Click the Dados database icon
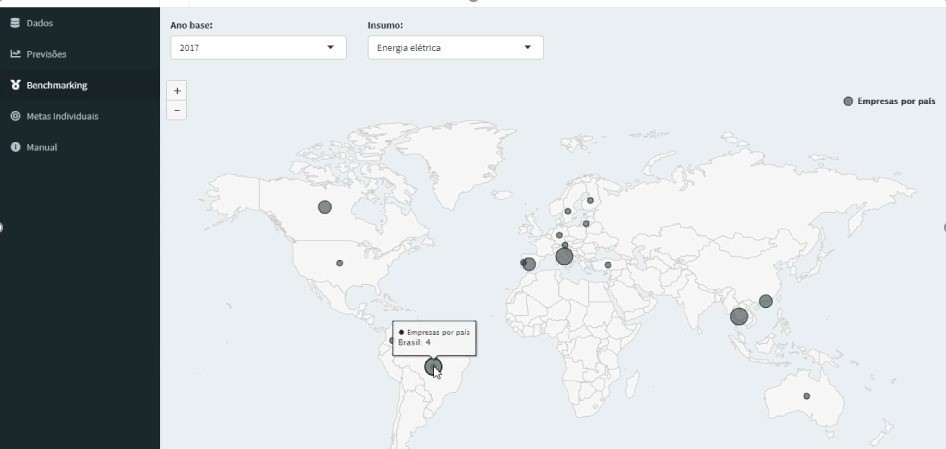 click(15, 23)
